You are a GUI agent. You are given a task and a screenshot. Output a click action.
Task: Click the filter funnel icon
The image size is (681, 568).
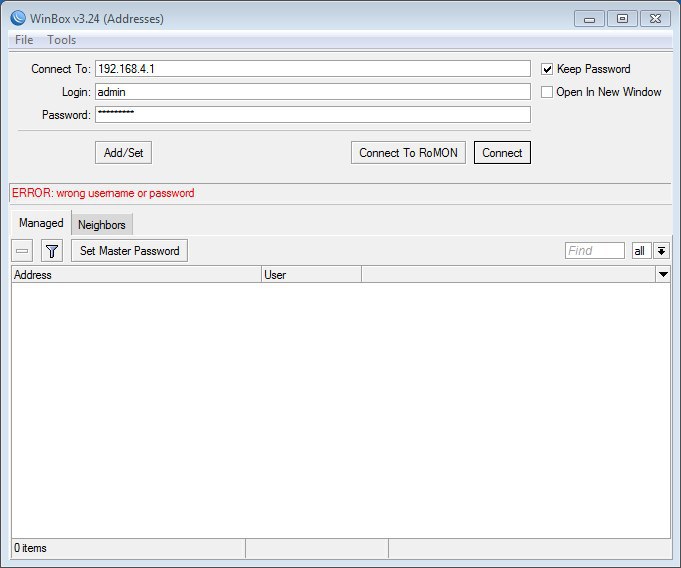[x=52, y=251]
